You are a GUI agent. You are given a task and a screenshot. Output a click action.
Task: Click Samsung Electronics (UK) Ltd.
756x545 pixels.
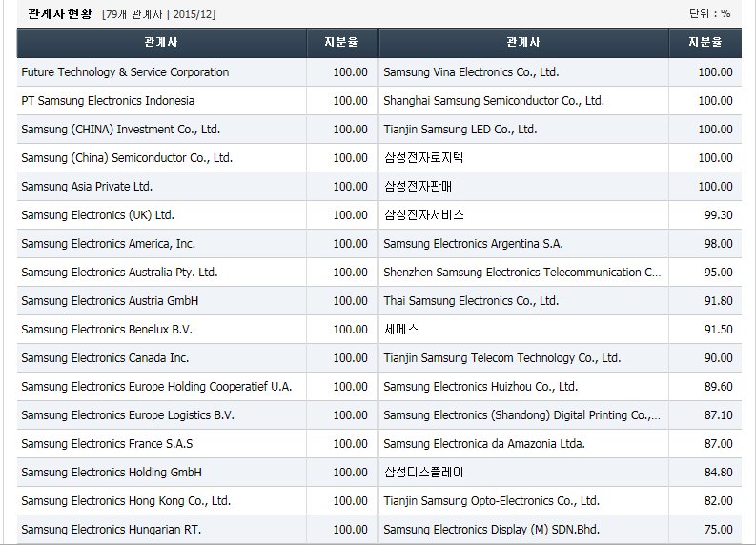[x=97, y=215]
